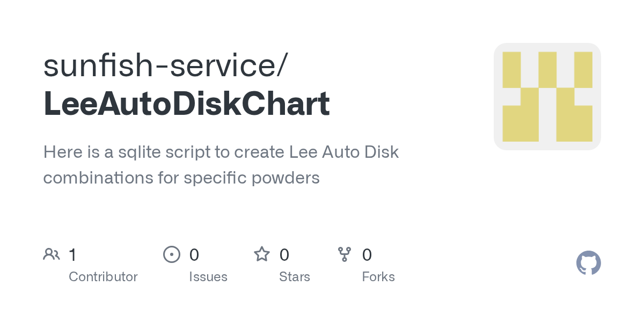Click the middle top yellow square of identicon
Image resolution: width=644 pixels, height=322 pixels.
pos(547,70)
